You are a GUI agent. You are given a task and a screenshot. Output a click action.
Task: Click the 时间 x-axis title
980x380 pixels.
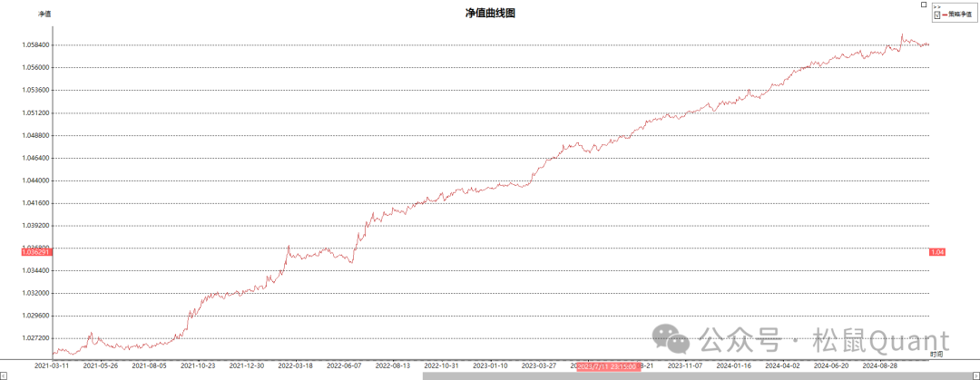[x=936, y=354]
